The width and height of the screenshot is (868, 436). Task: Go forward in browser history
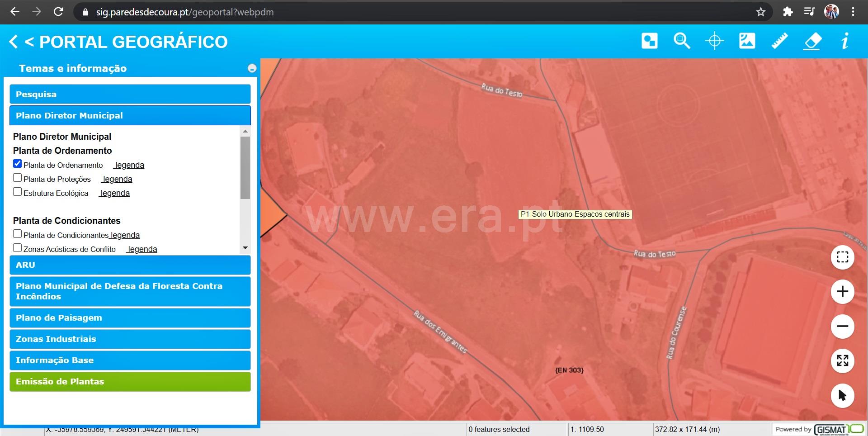tap(37, 12)
